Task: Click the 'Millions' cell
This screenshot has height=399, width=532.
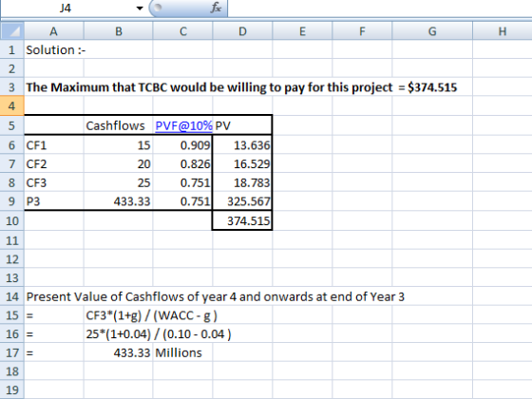Action: [182, 352]
